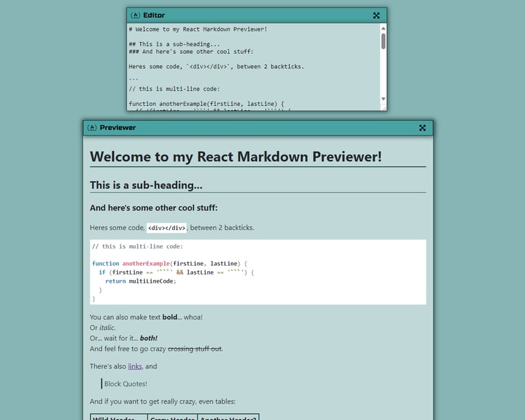
Task: Click the 'Editor' title text
Action: 154,16
